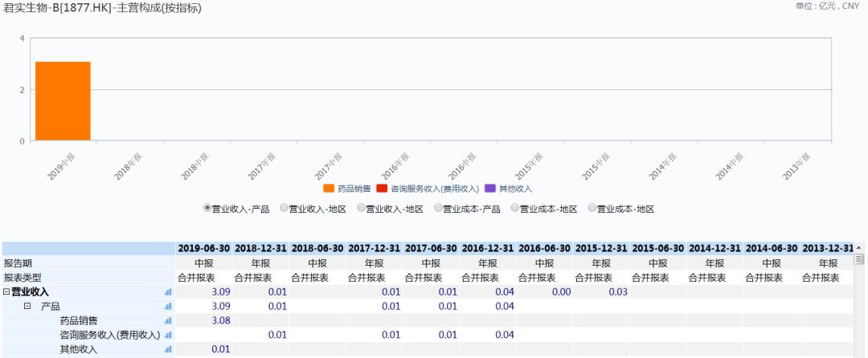Click the 其他收入 legend label text

click(515, 189)
